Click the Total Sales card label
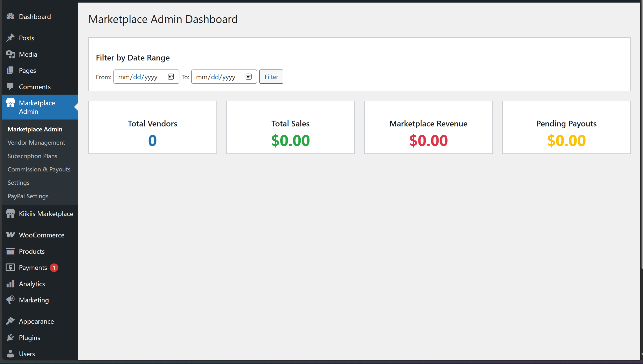The height and width of the screenshot is (364, 643). [x=291, y=124]
